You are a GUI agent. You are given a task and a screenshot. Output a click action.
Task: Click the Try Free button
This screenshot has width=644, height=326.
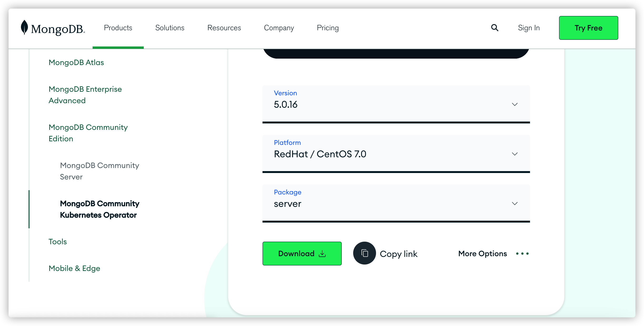588,28
